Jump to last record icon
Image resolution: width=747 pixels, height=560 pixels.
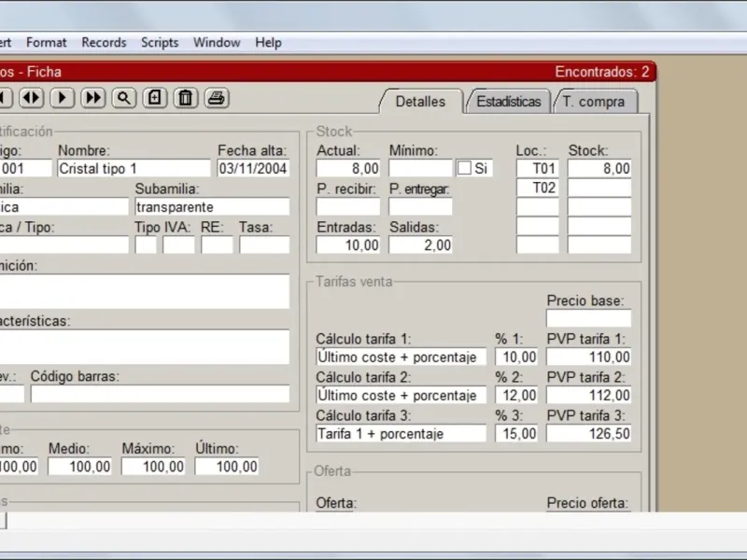tap(92, 98)
